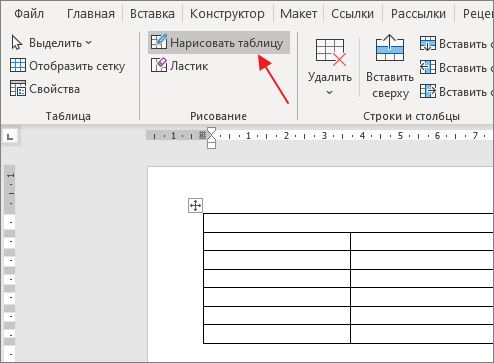Activate Нарисовать таблицу tool
The height and width of the screenshot is (363, 494).
coord(219,43)
